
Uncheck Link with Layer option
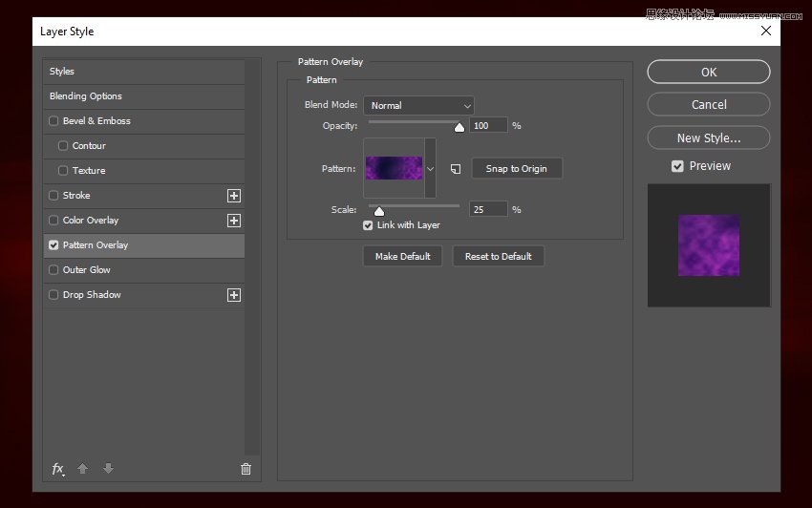point(368,225)
